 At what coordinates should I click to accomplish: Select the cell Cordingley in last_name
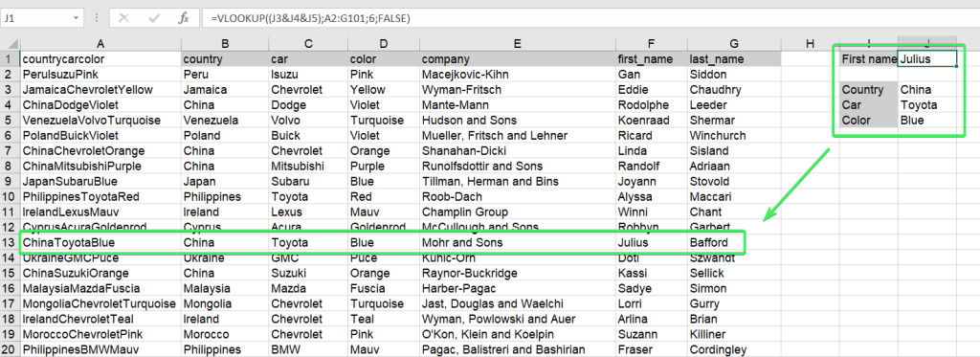[734, 349]
